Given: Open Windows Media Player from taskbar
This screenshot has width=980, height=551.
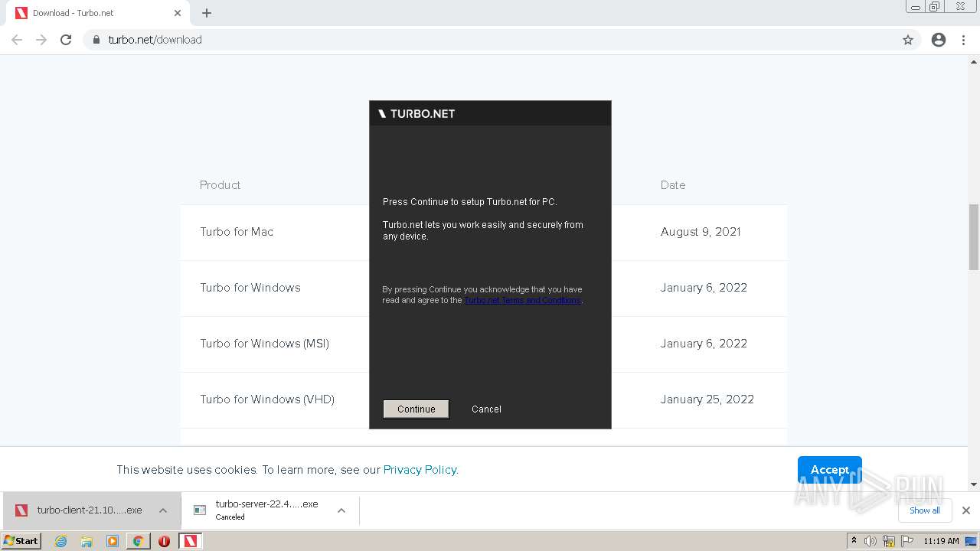Looking at the screenshot, I should (113, 540).
